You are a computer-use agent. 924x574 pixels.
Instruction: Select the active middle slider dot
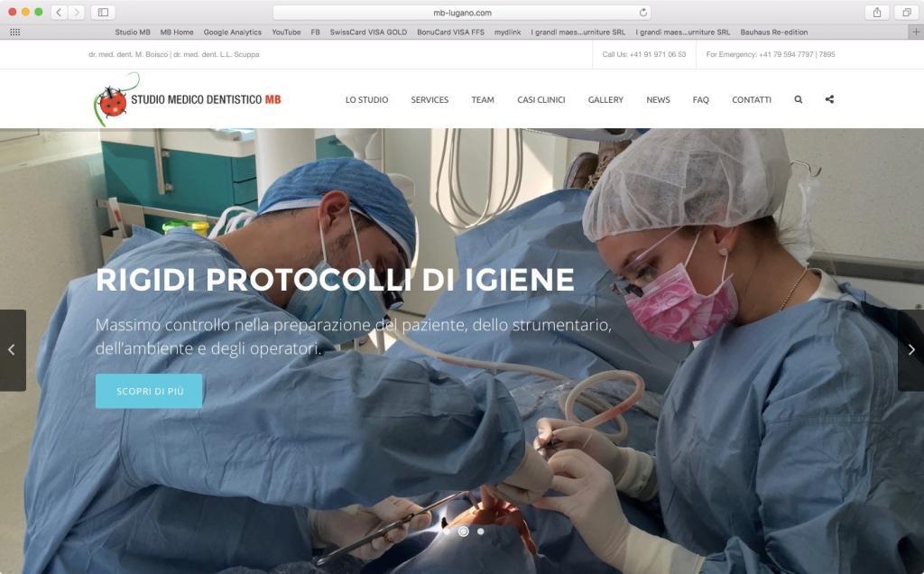tap(464, 532)
